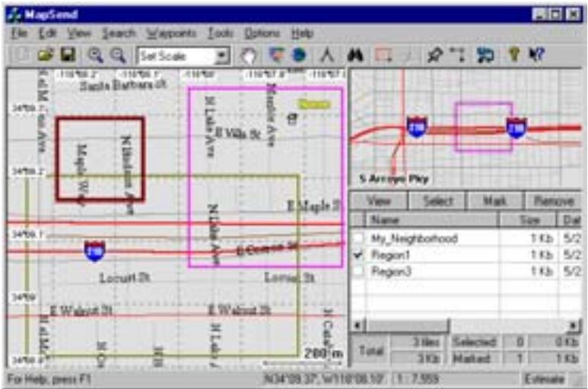588x389 pixels.
Task: Click the upload to GPS icon
Action: pyautogui.click(x=485, y=55)
